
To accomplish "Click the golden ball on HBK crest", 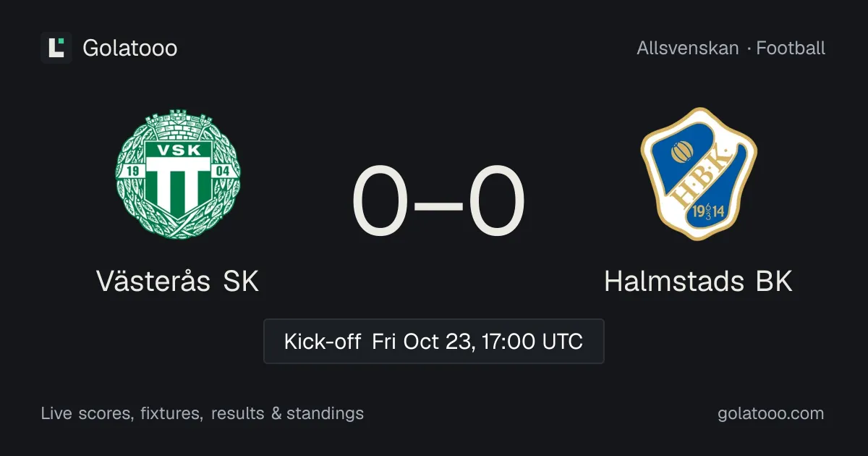I will click(x=682, y=152).
